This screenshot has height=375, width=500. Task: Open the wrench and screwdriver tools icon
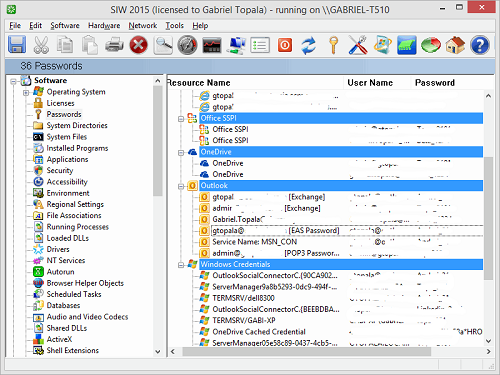[x=358, y=45]
